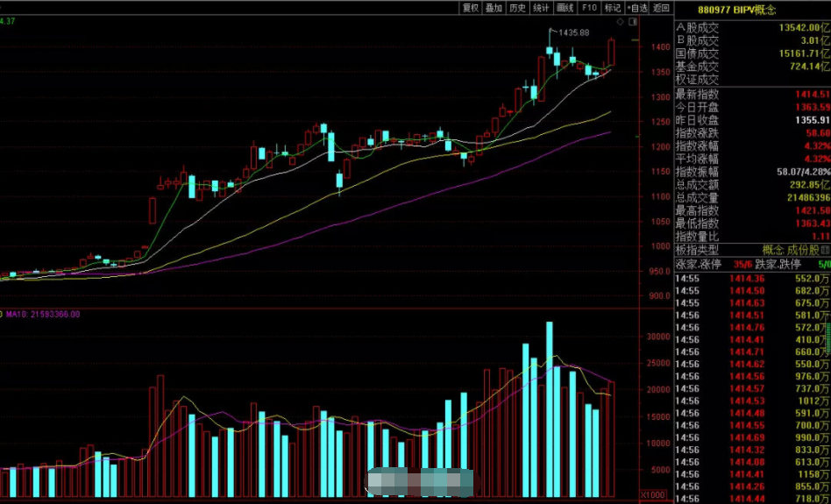The width and height of the screenshot is (831, 504).
Task: Click the 指数涨幅 row
Action: [x=753, y=146]
